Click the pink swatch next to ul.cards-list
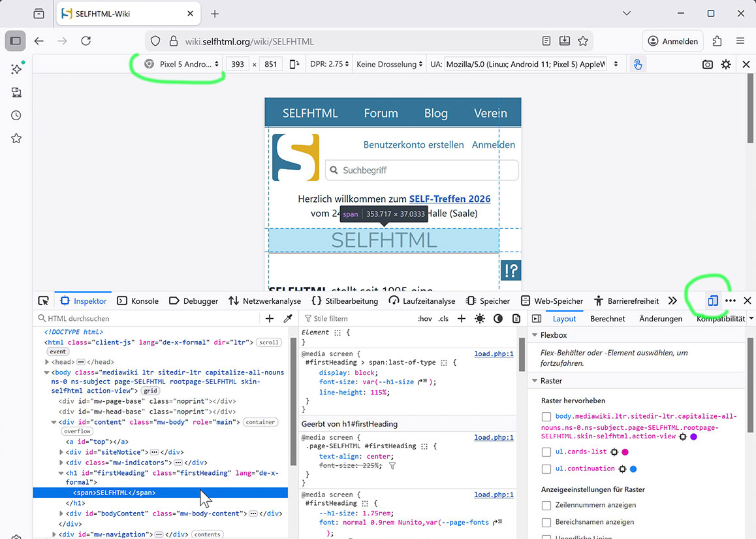This screenshot has width=756, height=539. click(625, 451)
